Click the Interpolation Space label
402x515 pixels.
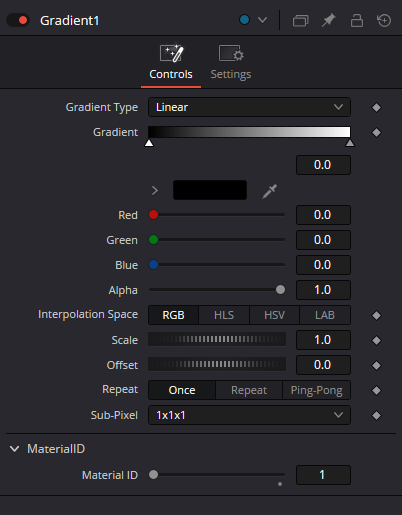click(88, 315)
